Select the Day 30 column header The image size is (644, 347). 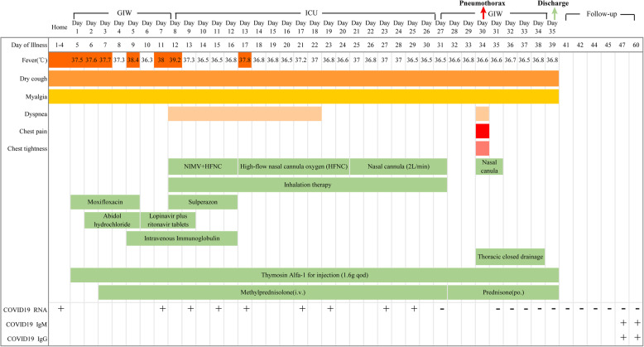click(483, 27)
